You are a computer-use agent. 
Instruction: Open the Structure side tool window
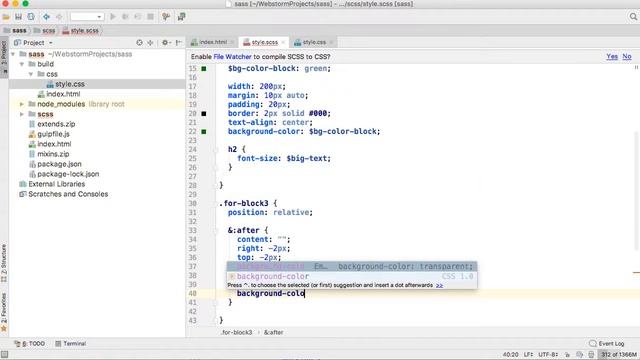coord(4,263)
